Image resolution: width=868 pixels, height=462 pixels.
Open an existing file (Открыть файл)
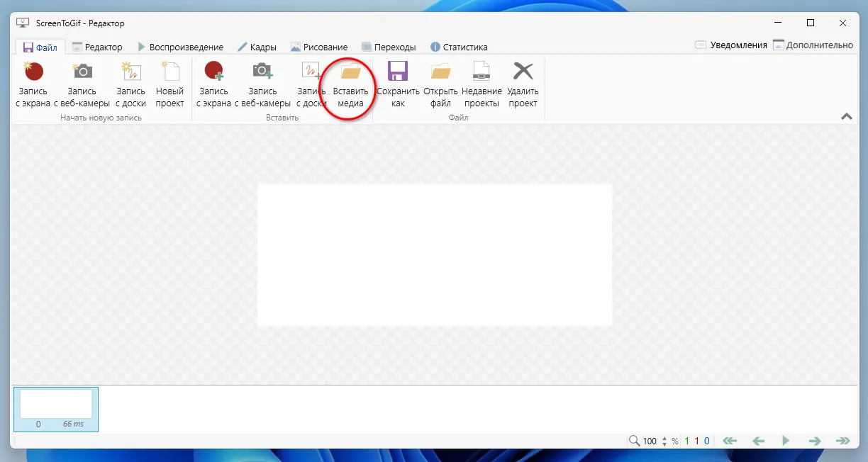coord(440,85)
